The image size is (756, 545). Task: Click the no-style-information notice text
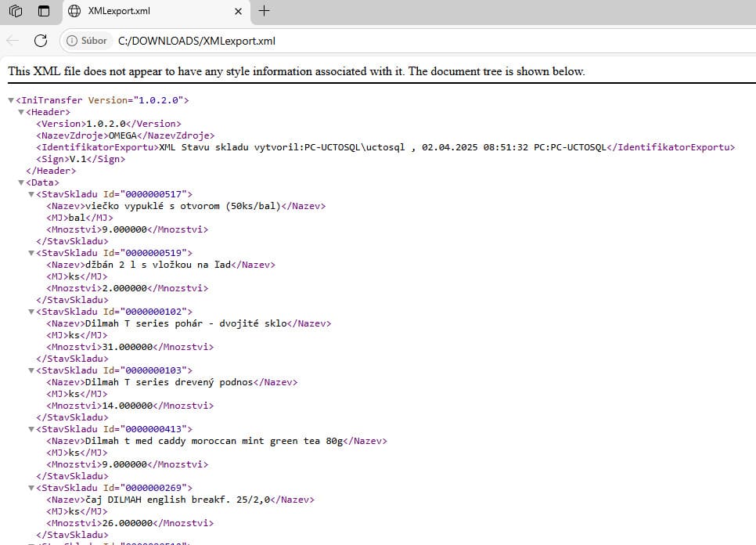click(296, 71)
